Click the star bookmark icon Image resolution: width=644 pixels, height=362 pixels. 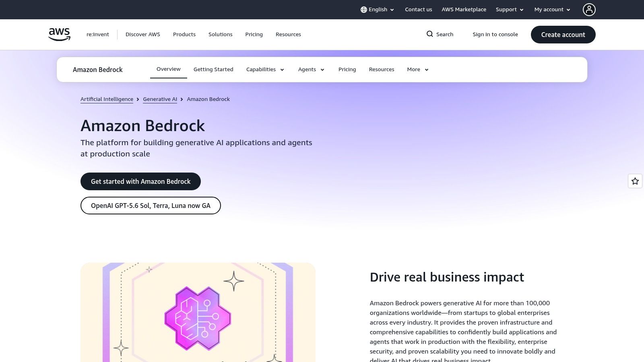(635, 181)
